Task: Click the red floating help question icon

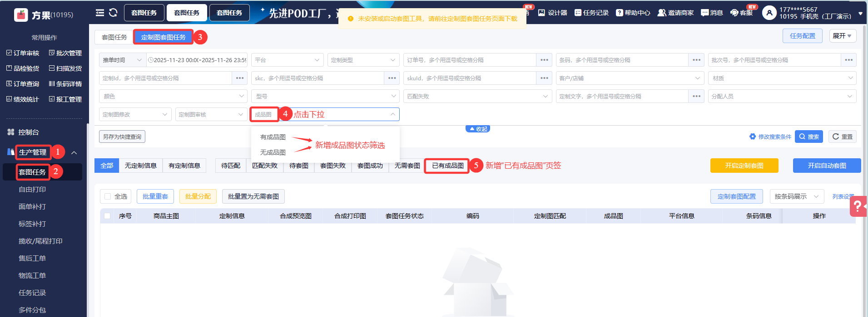Action: coord(858,206)
